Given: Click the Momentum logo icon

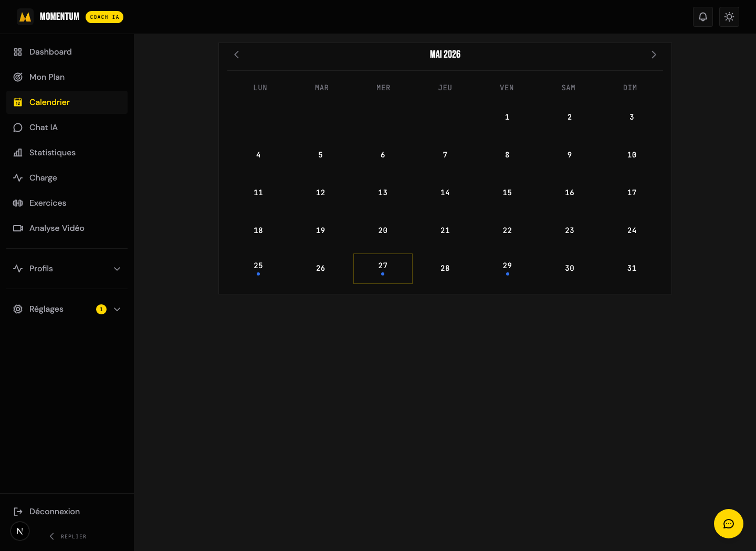Looking at the screenshot, I should click(x=25, y=17).
